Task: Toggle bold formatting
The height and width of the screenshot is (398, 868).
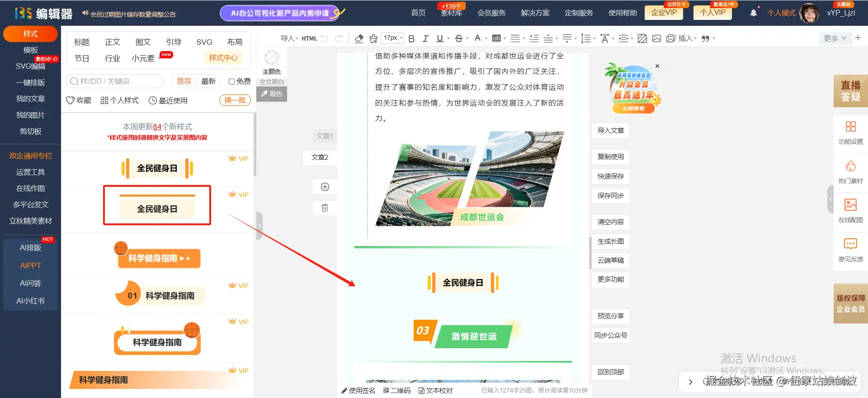Action: pyautogui.click(x=411, y=38)
